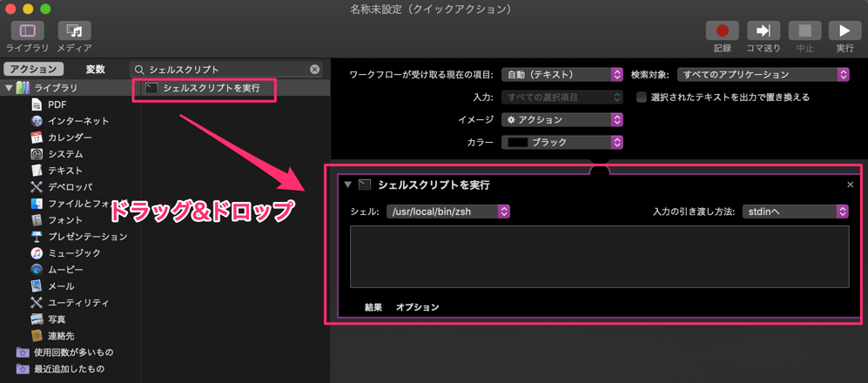
Task: Click the Stop (中止) toolbar button
Action: 804,30
